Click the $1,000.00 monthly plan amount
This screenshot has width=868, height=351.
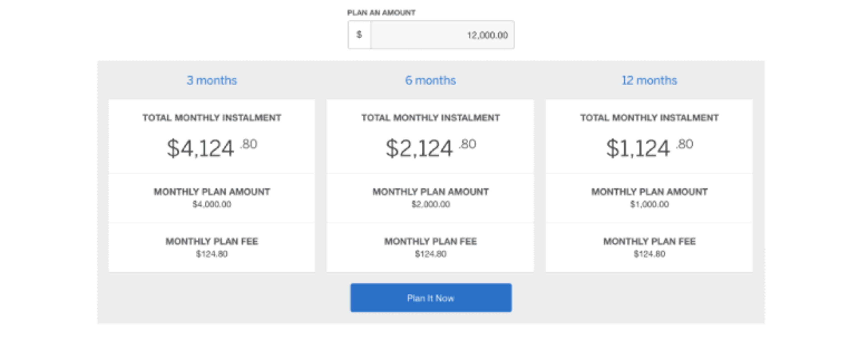click(x=649, y=204)
